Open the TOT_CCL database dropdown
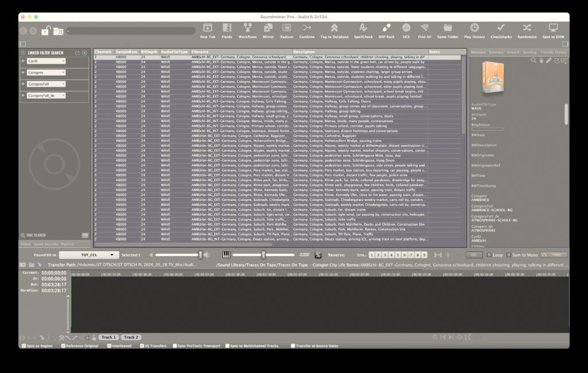Viewport: 588px width, 373px height. coord(89,255)
